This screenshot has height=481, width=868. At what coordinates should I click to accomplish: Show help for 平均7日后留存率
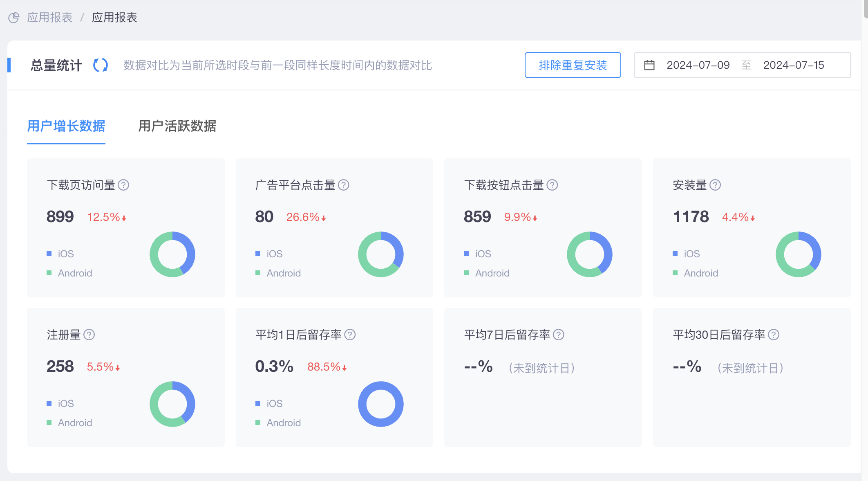pyautogui.click(x=559, y=335)
